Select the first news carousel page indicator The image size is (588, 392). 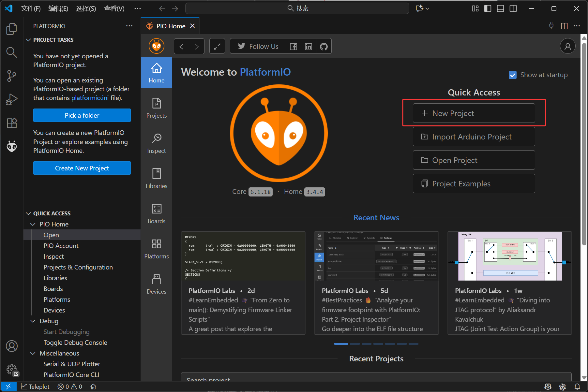point(341,343)
